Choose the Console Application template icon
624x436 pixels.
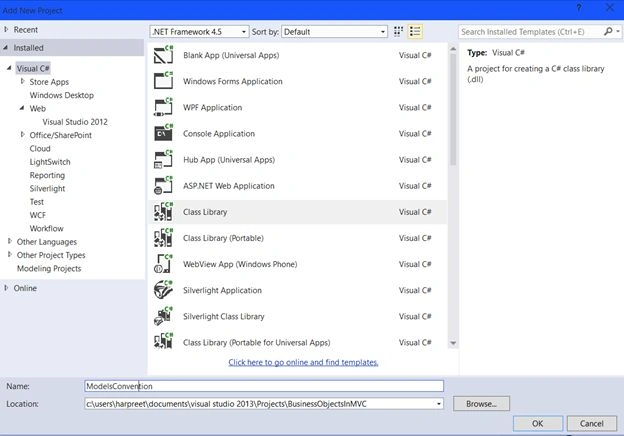tap(163, 133)
